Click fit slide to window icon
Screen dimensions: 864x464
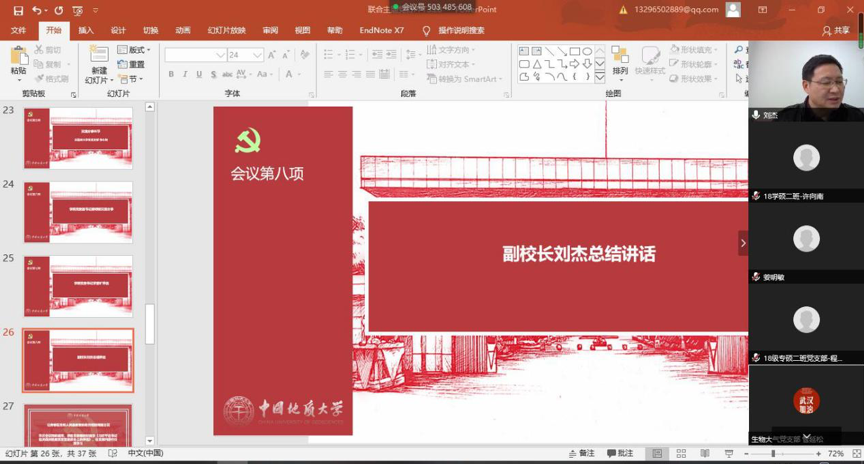(x=855, y=454)
